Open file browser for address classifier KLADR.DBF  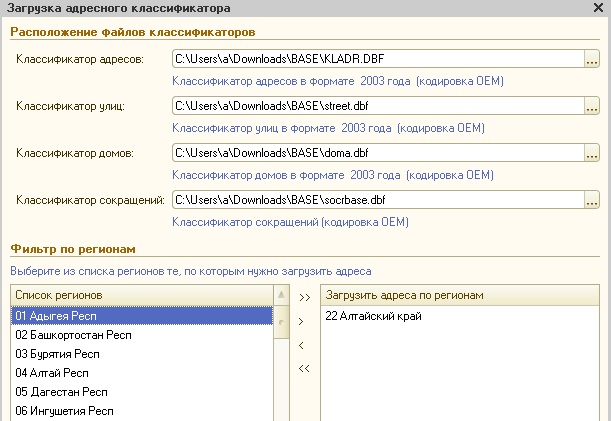(592, 59)
